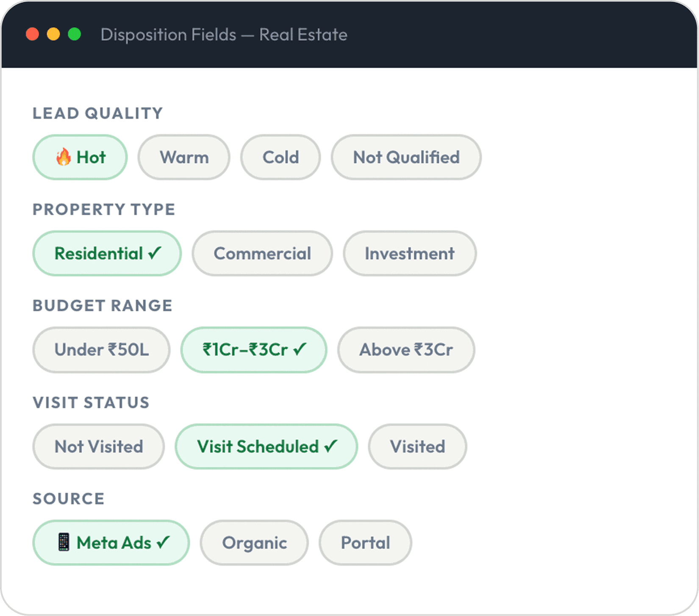Viewport: 699px width, 616px height.
Task: Choose Portal as the source
Action: [x=365, y=543]
